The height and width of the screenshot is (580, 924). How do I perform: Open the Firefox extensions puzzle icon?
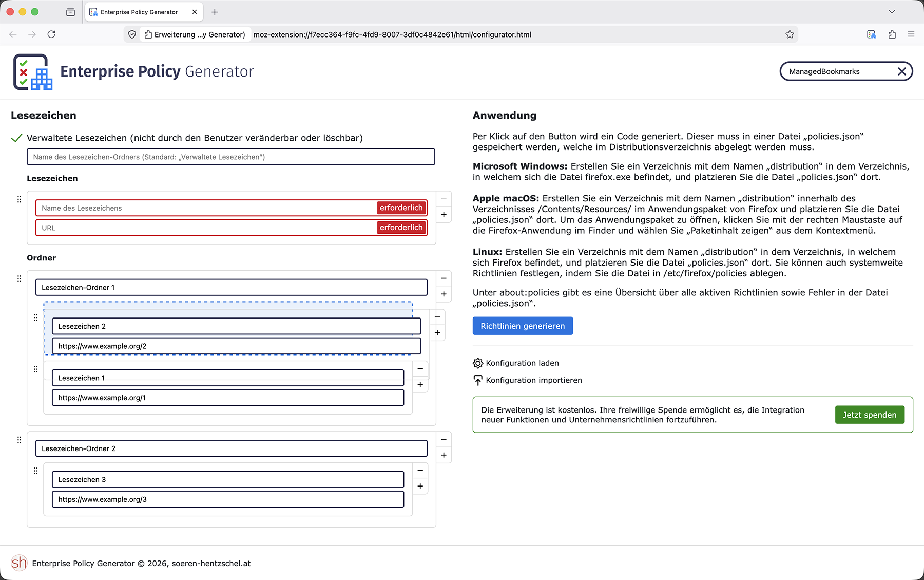tap(892, 34)
